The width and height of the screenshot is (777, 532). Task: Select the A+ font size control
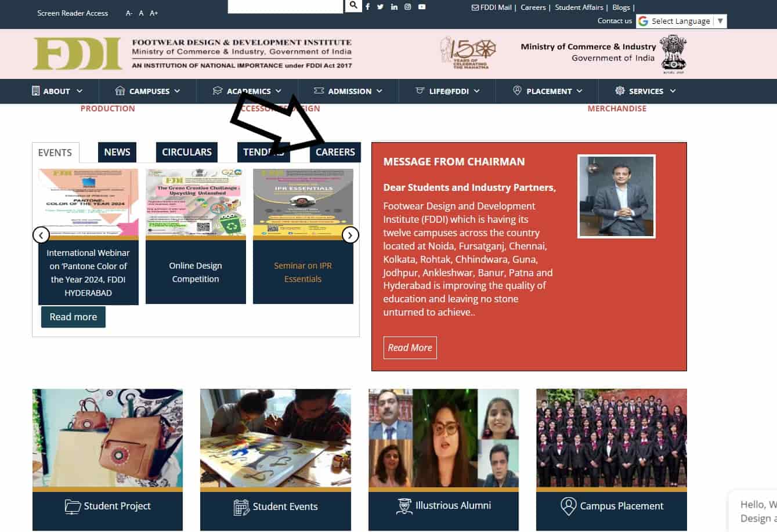(153, 13)
